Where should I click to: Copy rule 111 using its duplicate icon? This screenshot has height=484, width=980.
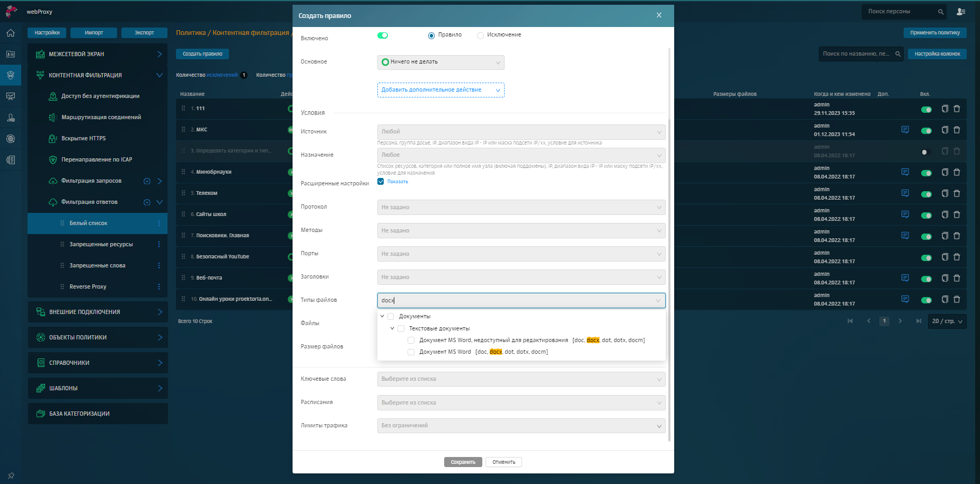click(x=944, y=109)
